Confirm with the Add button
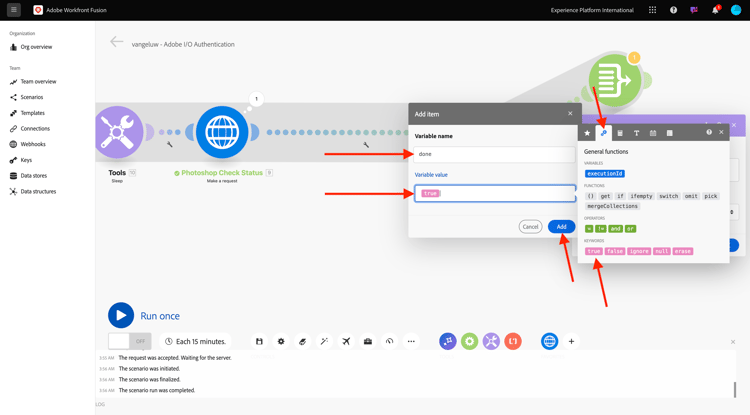Image resolution: width=750 pixels, height=415 pixels. (x=561, y=227)
